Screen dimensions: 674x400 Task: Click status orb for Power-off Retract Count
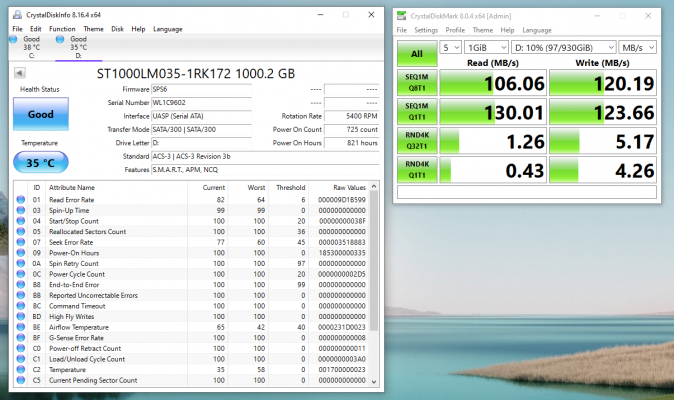point(20,348)
